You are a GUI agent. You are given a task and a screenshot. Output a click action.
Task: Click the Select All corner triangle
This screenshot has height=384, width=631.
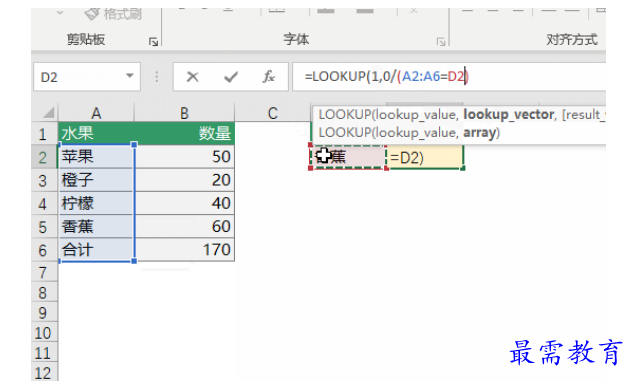coord(48,112)
